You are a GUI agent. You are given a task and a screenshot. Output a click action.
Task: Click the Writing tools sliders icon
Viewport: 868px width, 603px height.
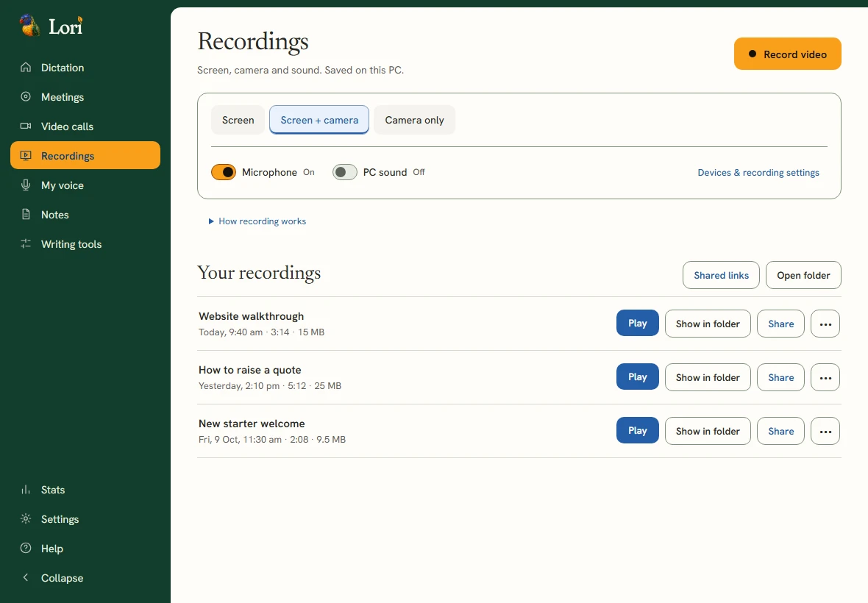point(26,243)
